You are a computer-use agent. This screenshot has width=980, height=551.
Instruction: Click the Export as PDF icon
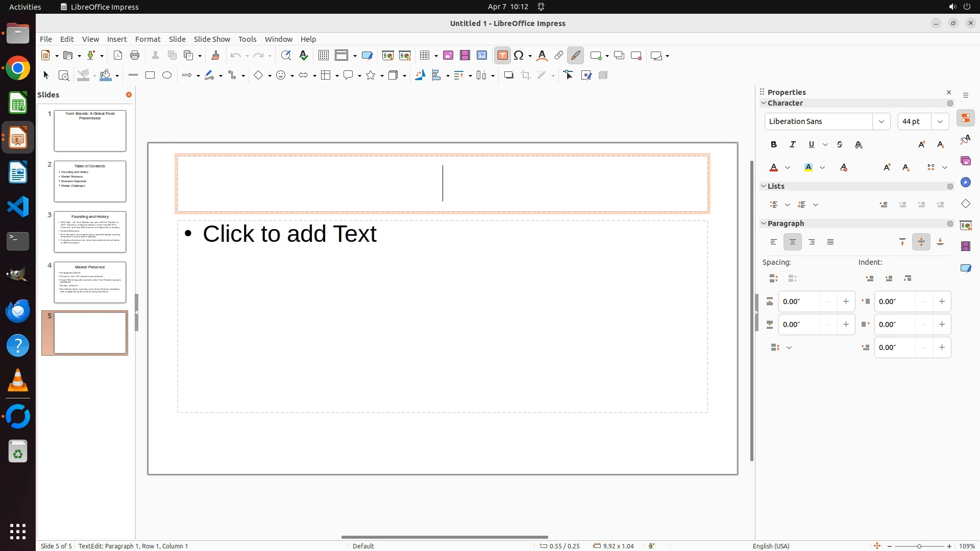coord(118,56)
